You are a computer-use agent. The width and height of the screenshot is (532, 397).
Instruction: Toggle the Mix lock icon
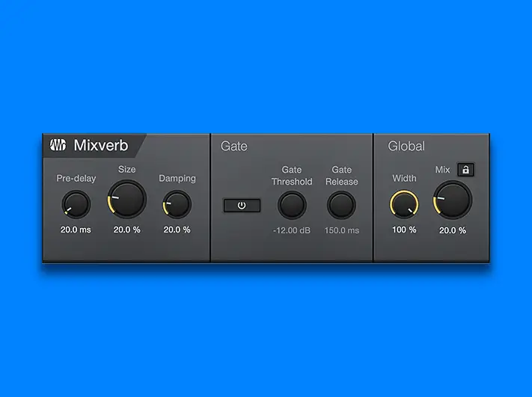click(466, 170)
